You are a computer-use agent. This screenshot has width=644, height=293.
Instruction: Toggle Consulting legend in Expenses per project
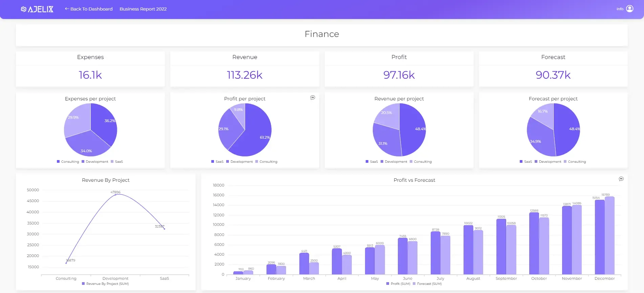coord(68,162)
